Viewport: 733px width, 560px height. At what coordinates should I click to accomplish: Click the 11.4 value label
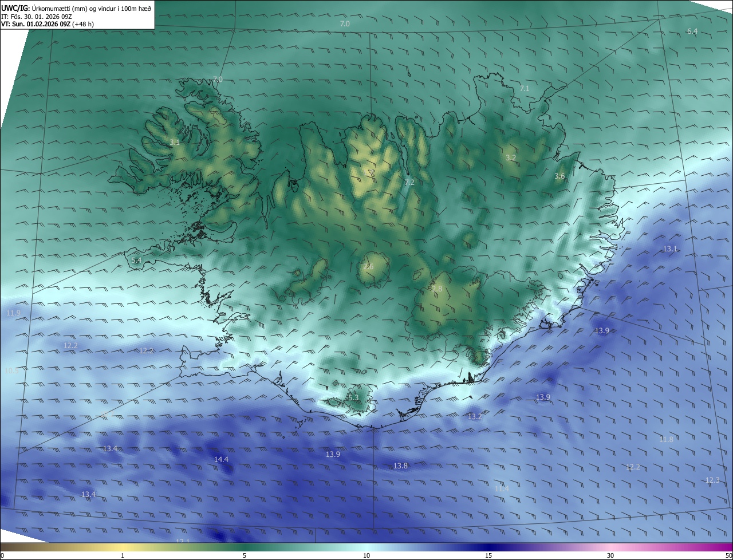click(502, 488)
